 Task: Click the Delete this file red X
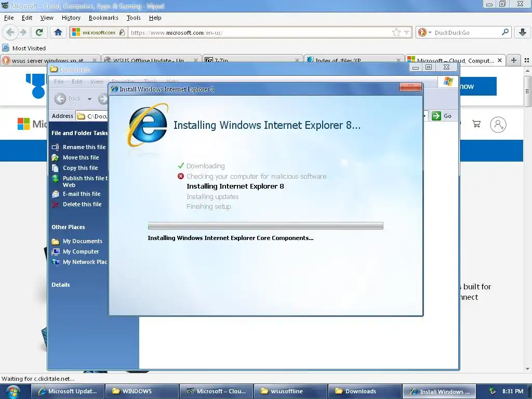55,205
